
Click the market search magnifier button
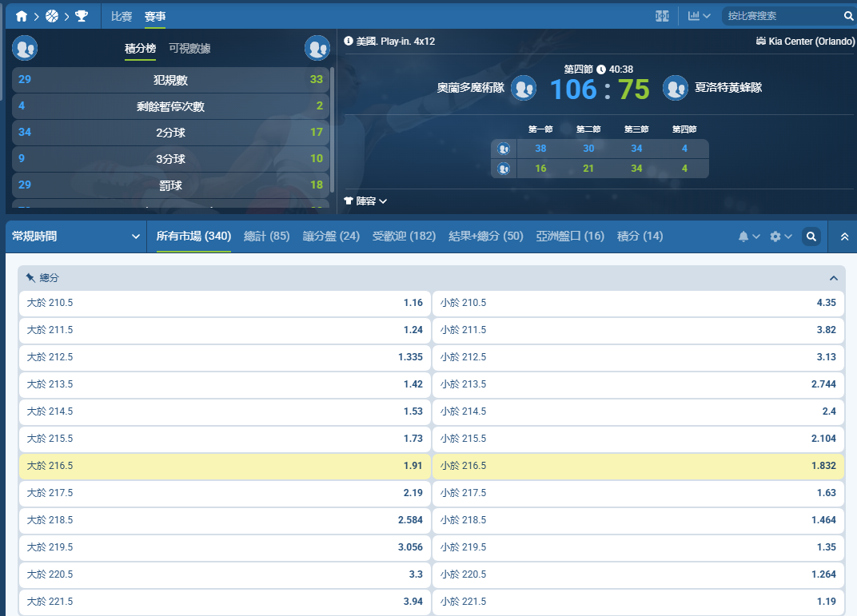coord(811,236)
